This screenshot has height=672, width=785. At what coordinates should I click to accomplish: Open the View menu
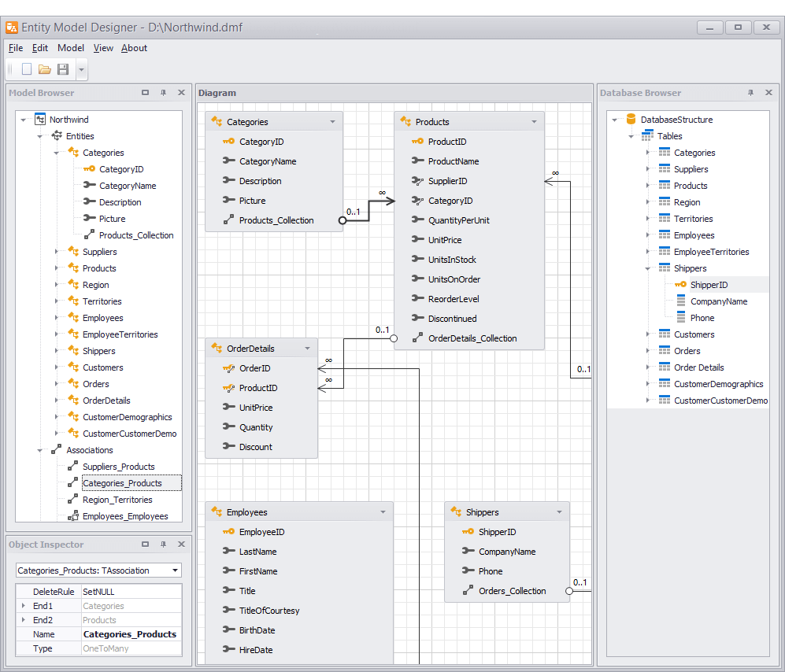click(x=103, y=48)
